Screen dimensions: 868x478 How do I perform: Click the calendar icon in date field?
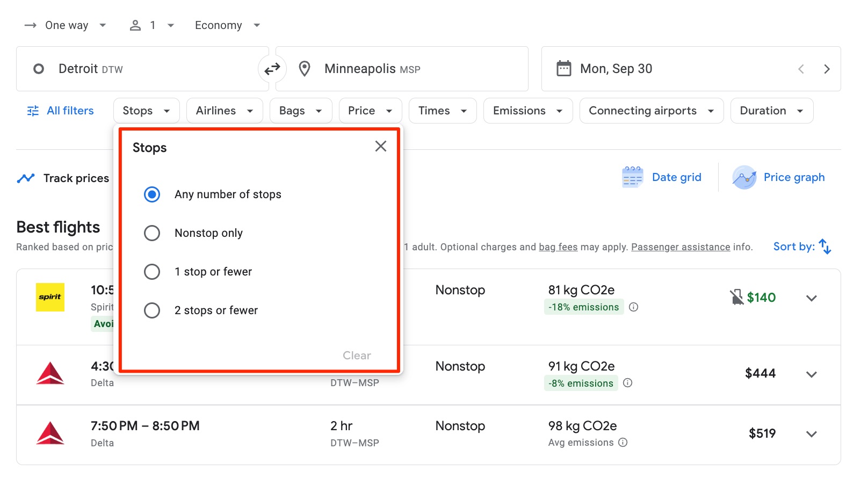[564, 69]
